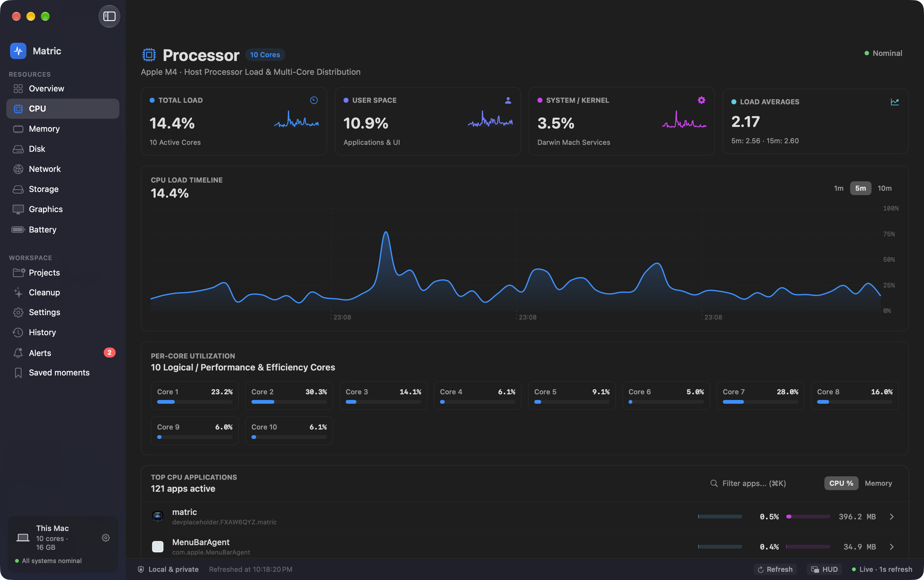Viewport: 924px width, 580px height.
Task: Open the Alerts menu item label
Action: pos(40,353)
